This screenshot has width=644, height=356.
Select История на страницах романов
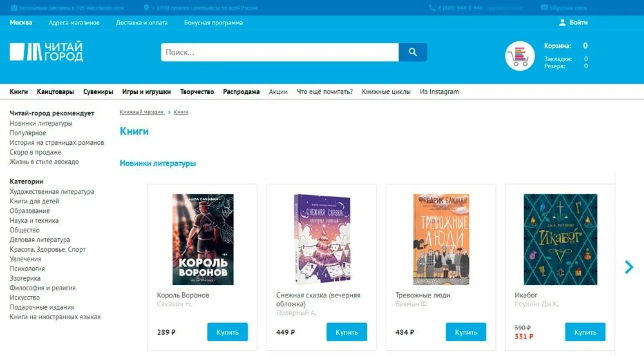[57, 142]
